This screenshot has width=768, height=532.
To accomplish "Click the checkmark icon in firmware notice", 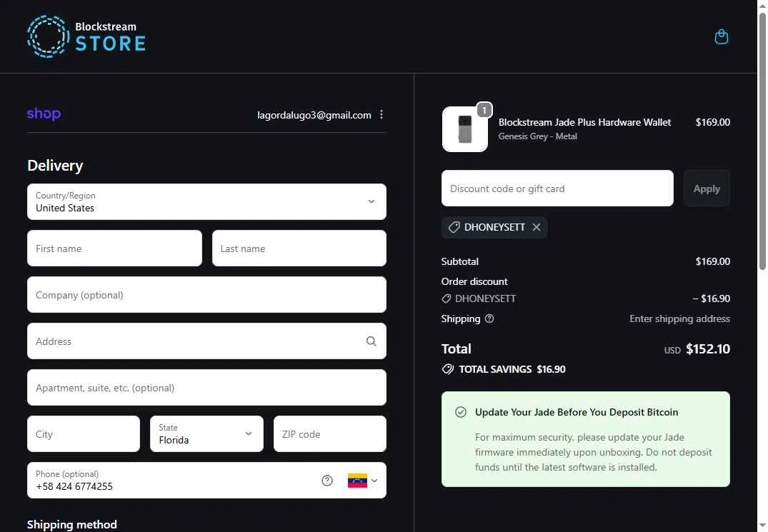I will [x=461, y=412].
